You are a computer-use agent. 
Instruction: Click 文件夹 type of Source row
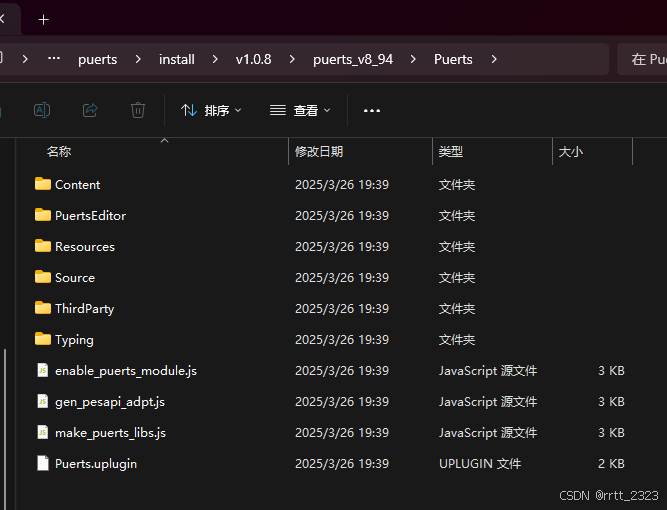(x=457, y=278)
